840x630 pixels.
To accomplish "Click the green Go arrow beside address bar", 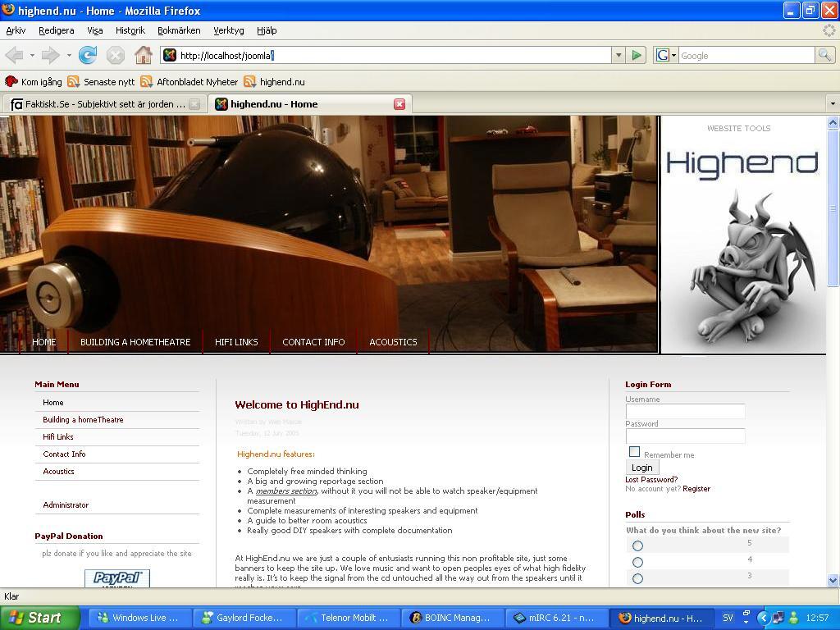I will pyautogui.click(x=637, y=55).
